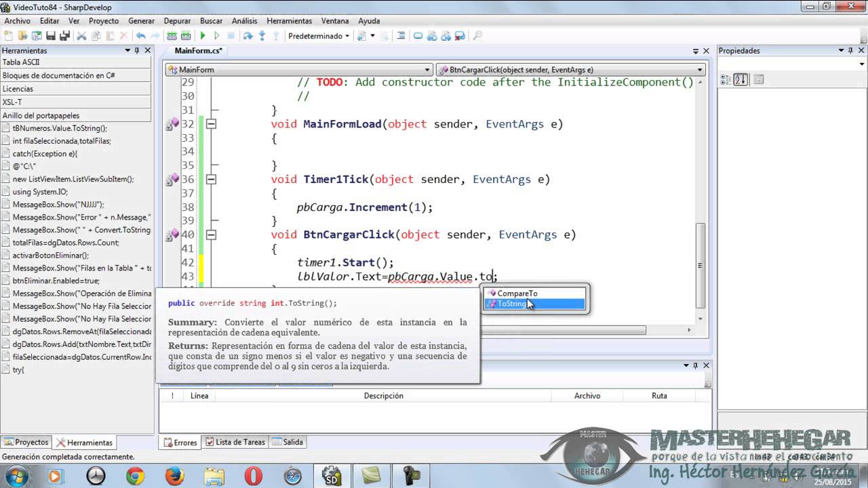This screenshot has width=868, height=488.
Task: Click the Windows Start orb
Action: pyautogui.click(x=16, y=476)
